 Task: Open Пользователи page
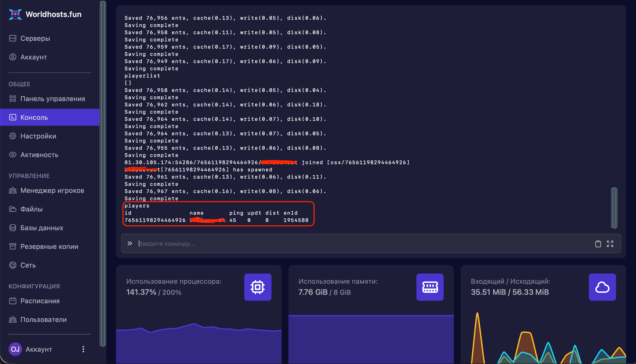point(50,319)
